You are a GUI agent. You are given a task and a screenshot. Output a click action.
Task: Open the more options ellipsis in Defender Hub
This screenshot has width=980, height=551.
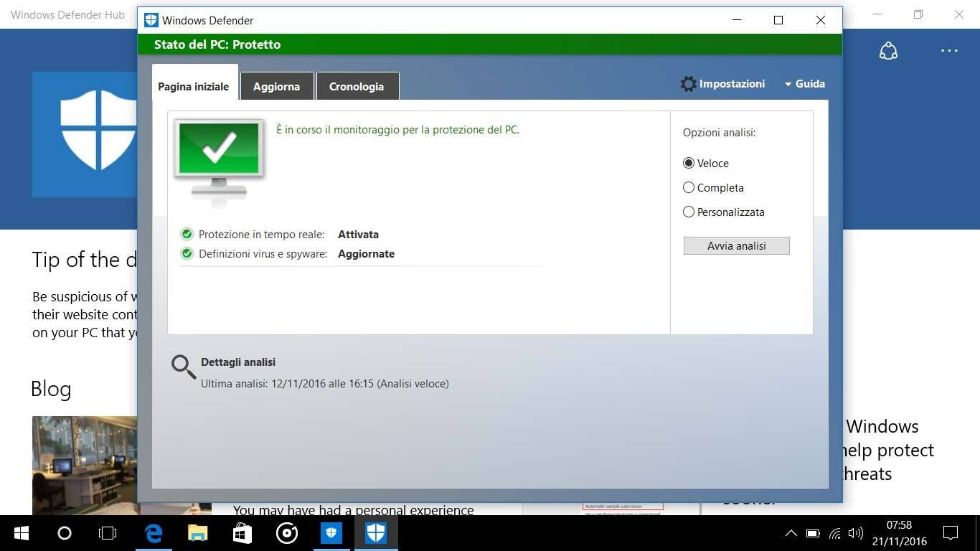949,51
